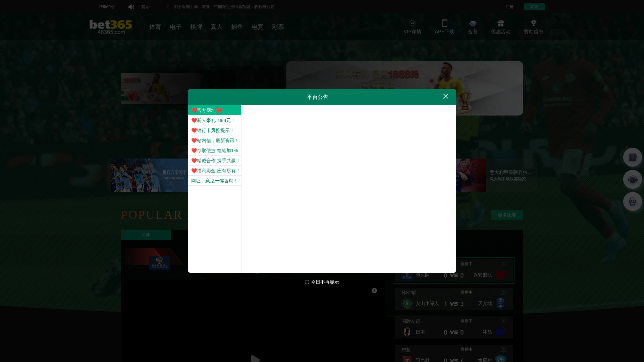Click the 日本 team flag icon

pos(407,332)
